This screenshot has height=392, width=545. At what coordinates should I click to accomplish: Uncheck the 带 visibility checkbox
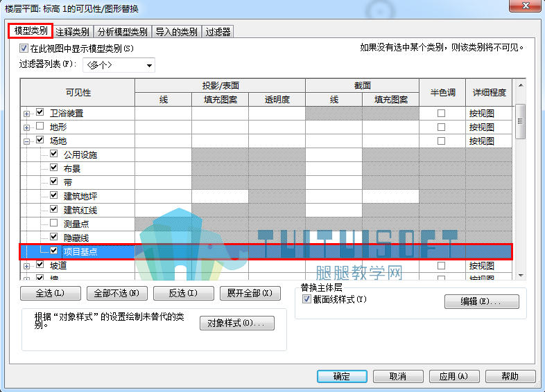pyautogui.click(x=53, y=181)
